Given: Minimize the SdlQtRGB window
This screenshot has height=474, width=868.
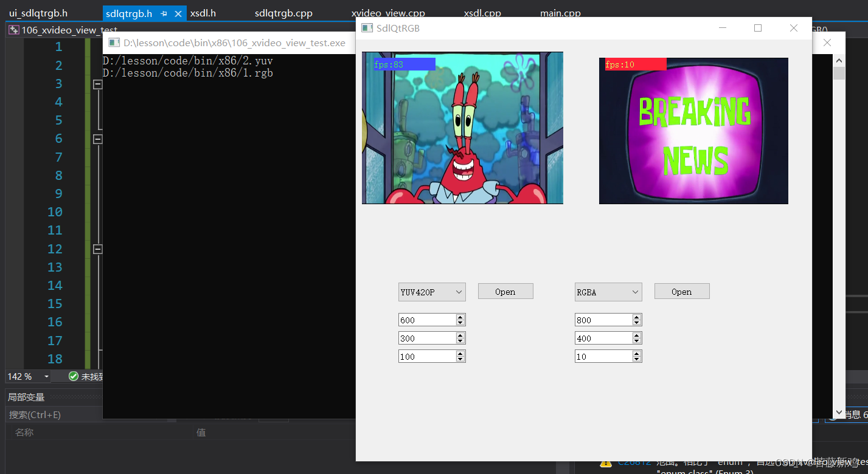Looking at the screenshot, I should 723,28.
